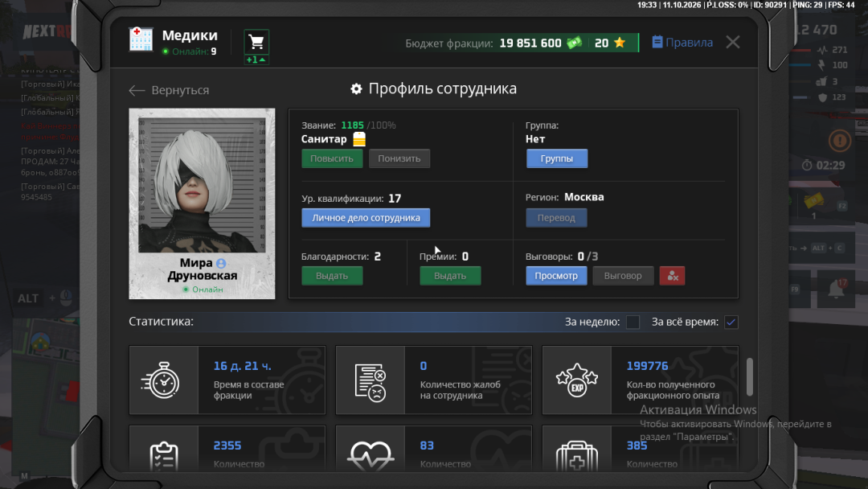
Task: Open the faction shop cart icon
Action: click(256, 42)
